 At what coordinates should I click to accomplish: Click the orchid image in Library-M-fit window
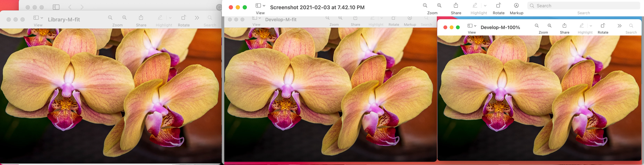[111, 96]
